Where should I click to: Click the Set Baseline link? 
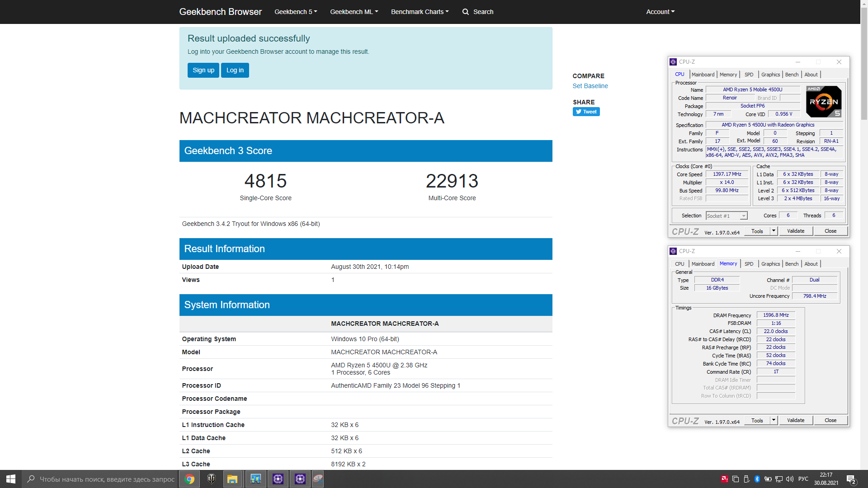coord(590,86)
